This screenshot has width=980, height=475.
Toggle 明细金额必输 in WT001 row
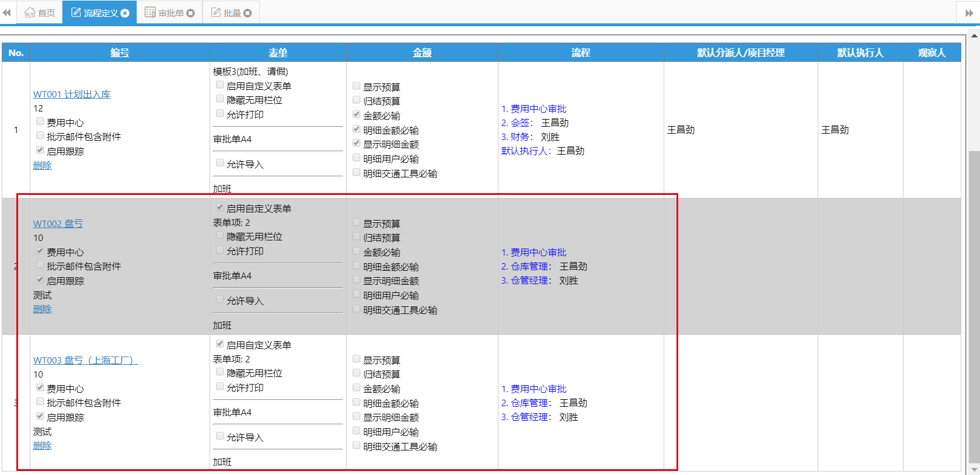[357, 129]
